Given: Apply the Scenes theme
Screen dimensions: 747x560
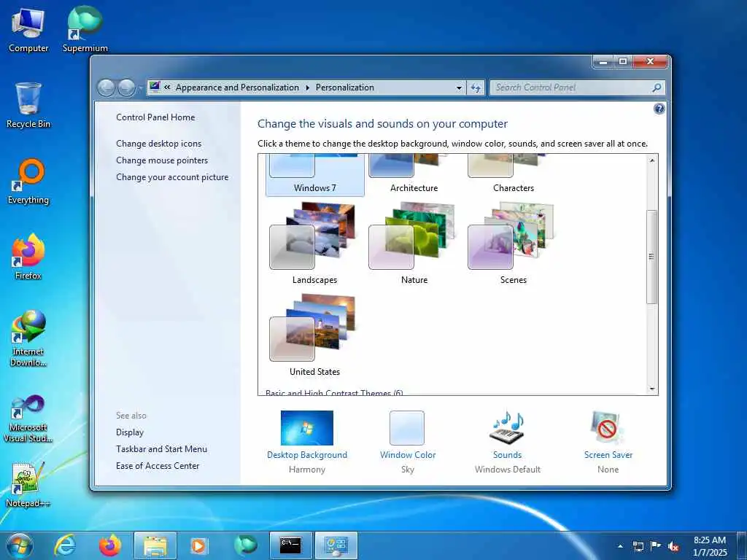Looking at the screenshot, I should click(x=513, y=244).
